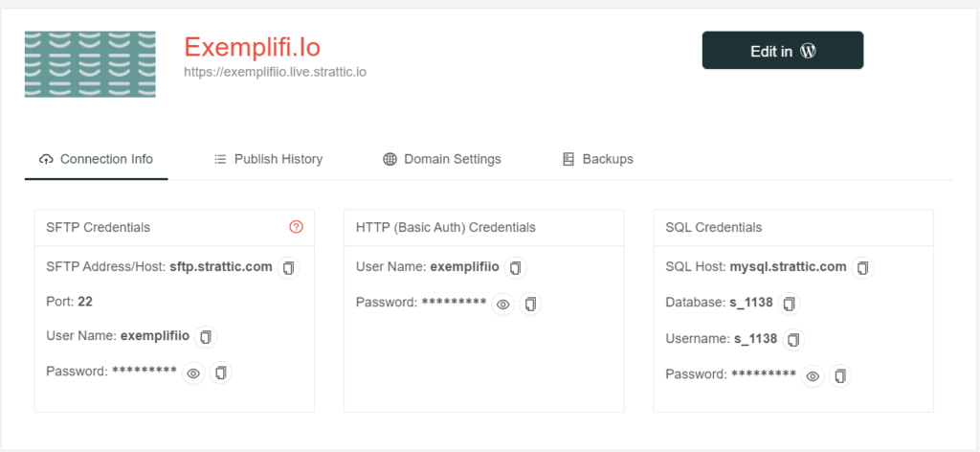Click the teal site thumbnail image
Screen dimensions: 980x452
pyautogui.click(x=90, y=64)
